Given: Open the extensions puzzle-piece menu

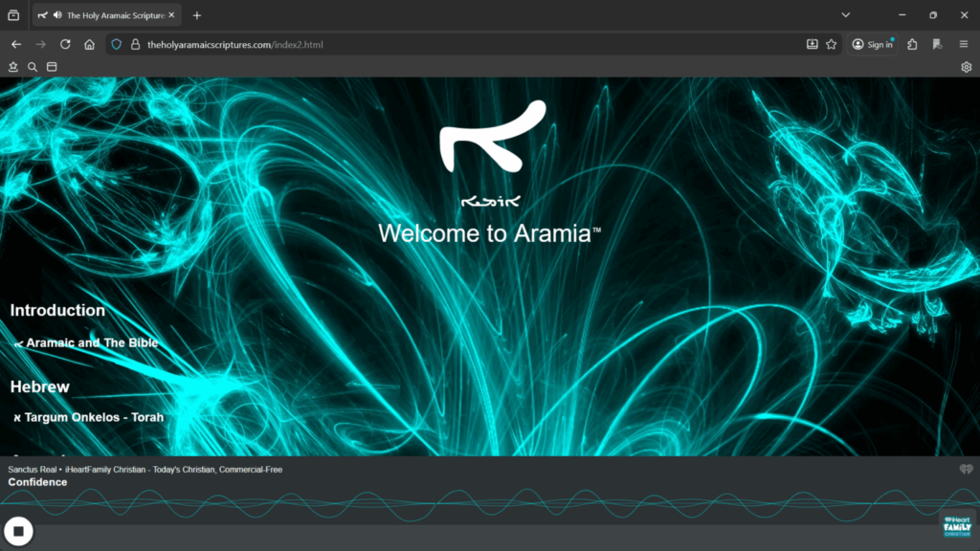Looking at the screenshot, I should tap(912, 44).
